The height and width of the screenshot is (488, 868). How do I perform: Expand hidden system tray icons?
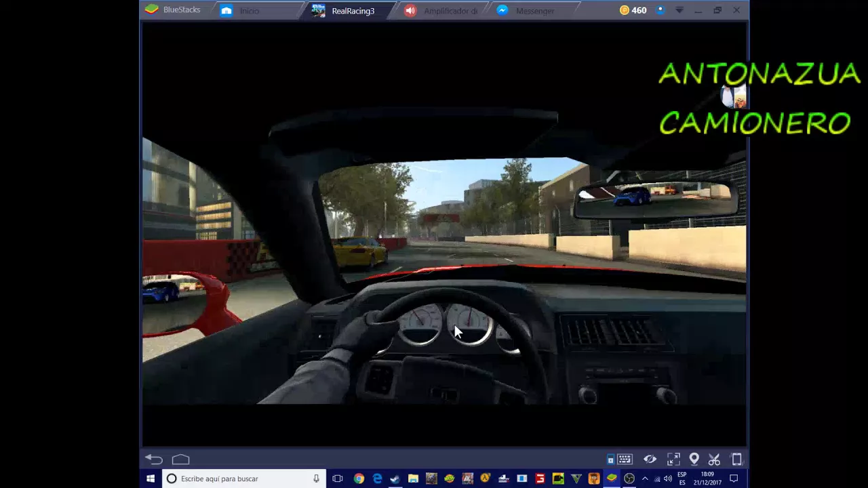click(x=645, y=479)
